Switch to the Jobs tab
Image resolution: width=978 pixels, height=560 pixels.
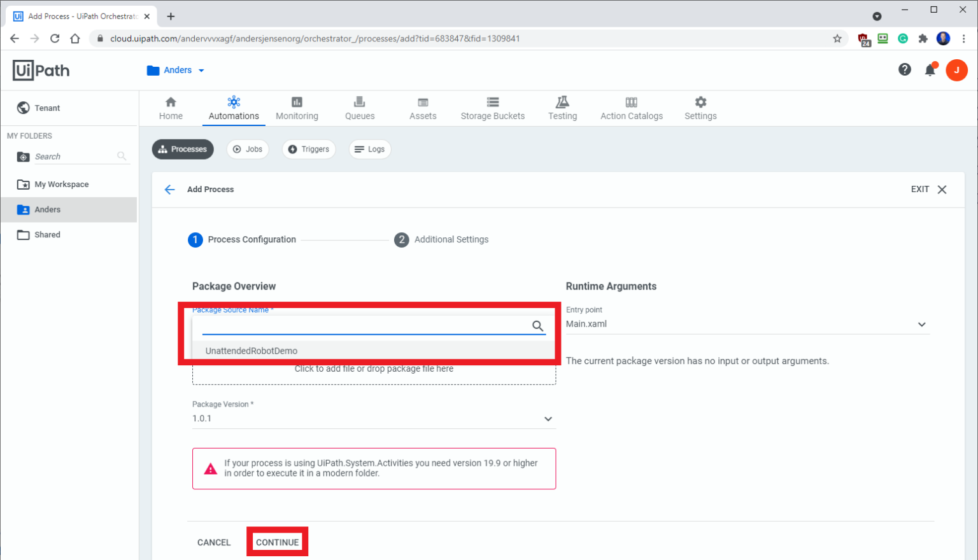click(248, 149)
